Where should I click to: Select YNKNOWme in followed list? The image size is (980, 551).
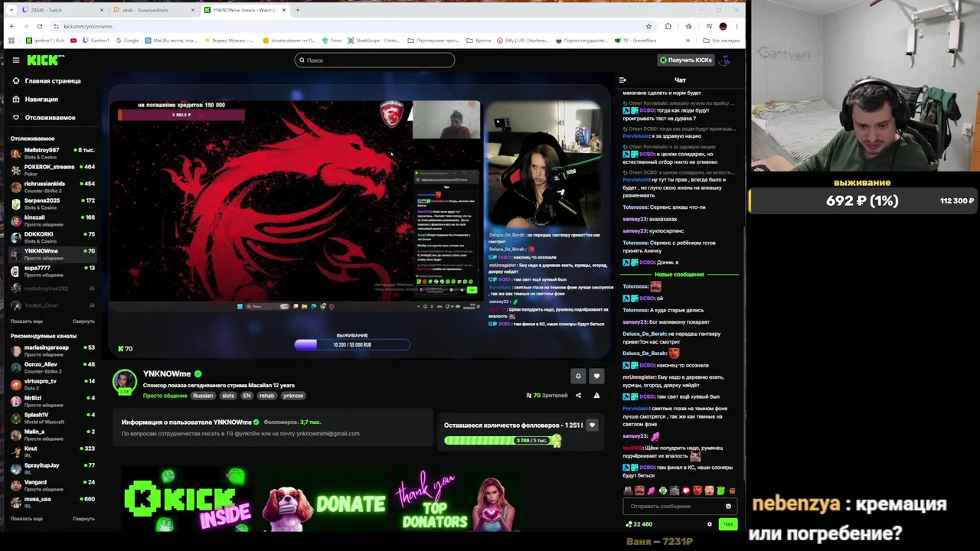[52, 253]
